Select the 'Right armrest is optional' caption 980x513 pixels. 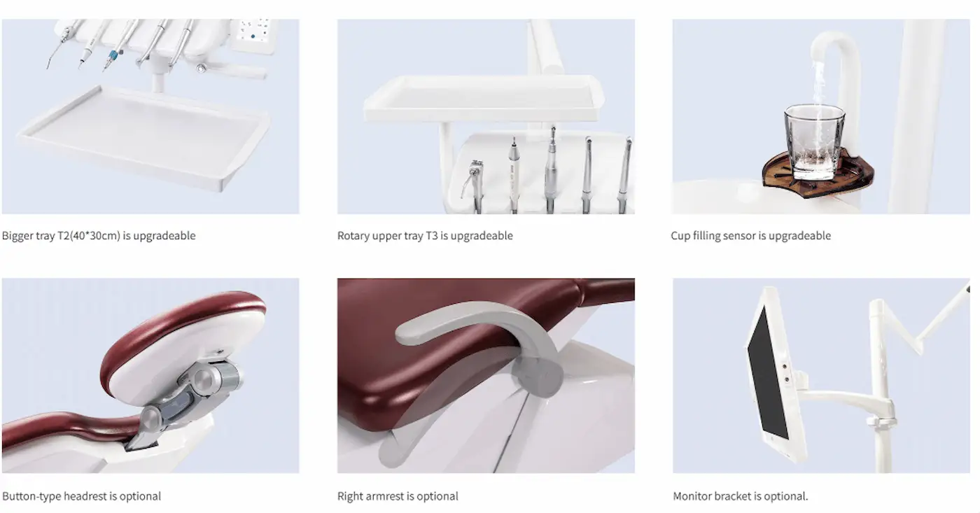click(x=398, y=496)
